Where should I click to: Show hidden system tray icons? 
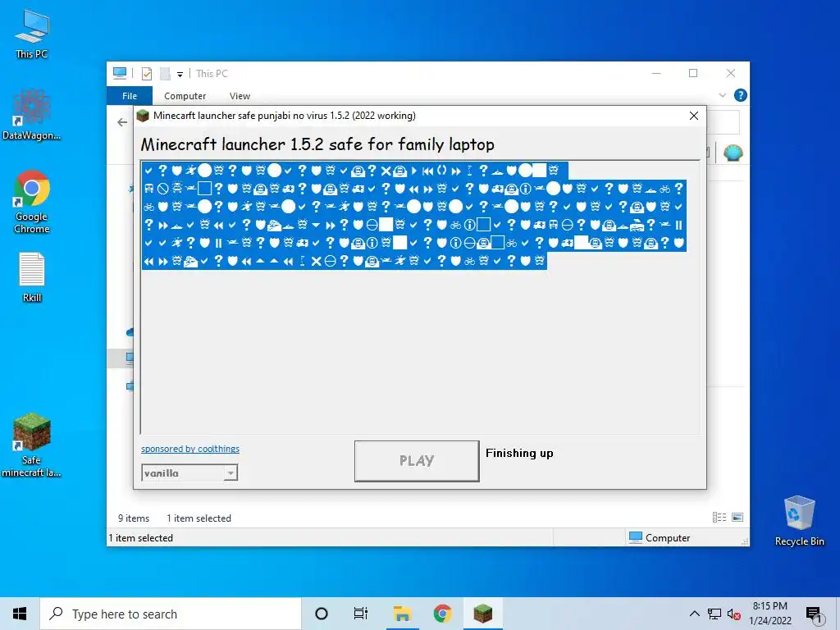click(x=694, y=614)
